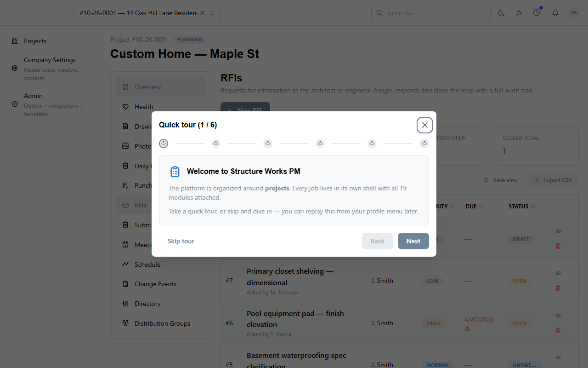Open RFI Primary closet shelving — dimensional
Image resolution: width=588 pixels, height=368 pixels.
(x=290, y=277)
